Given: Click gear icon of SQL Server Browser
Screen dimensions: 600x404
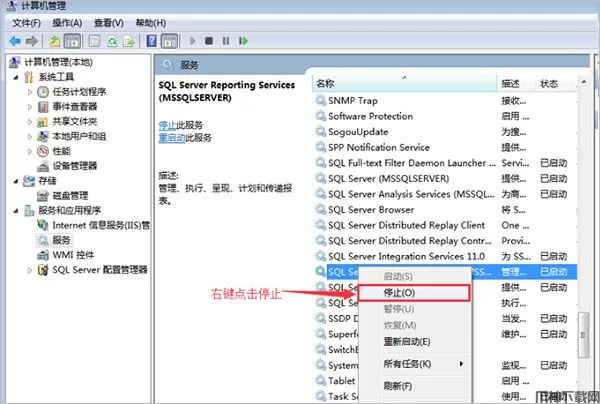Looking at the screenshot, I should tap(320, 210).
